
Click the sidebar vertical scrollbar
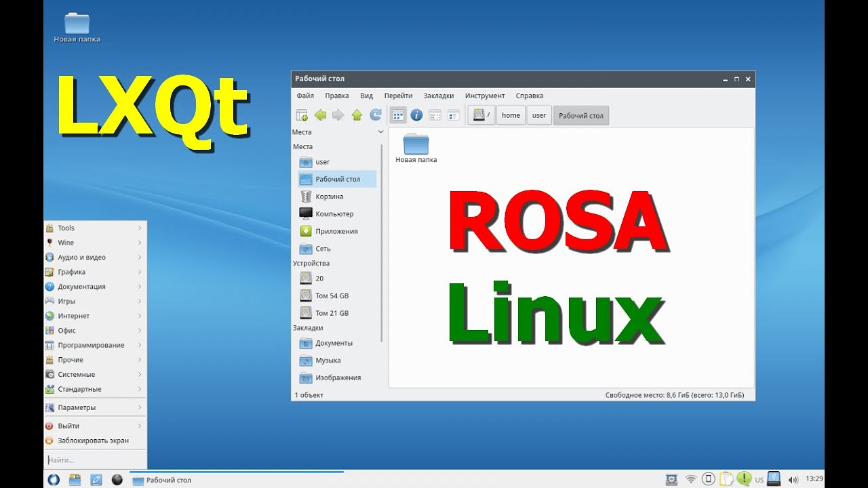382,243
